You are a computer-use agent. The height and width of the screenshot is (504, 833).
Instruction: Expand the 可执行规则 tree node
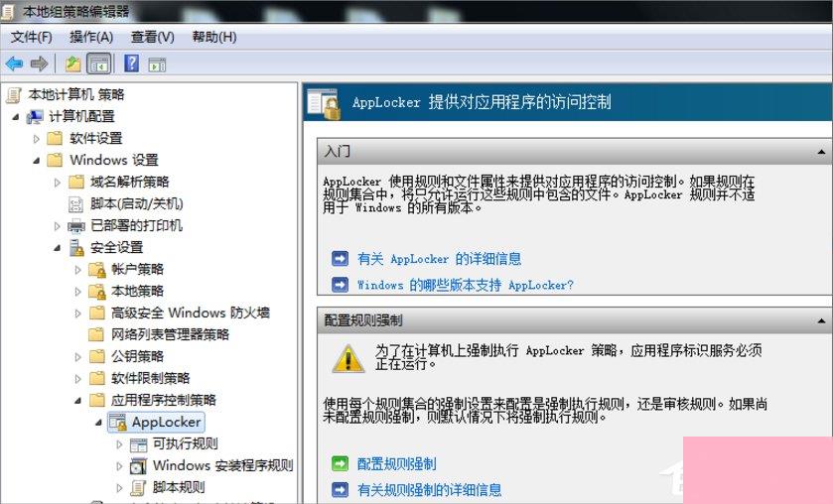[119, 444]
